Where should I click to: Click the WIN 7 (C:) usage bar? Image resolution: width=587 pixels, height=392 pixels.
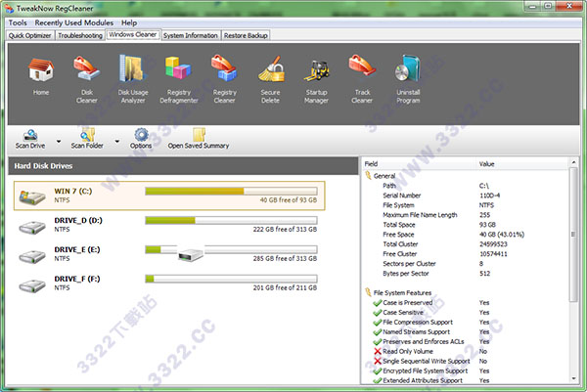tap(231, 192)
